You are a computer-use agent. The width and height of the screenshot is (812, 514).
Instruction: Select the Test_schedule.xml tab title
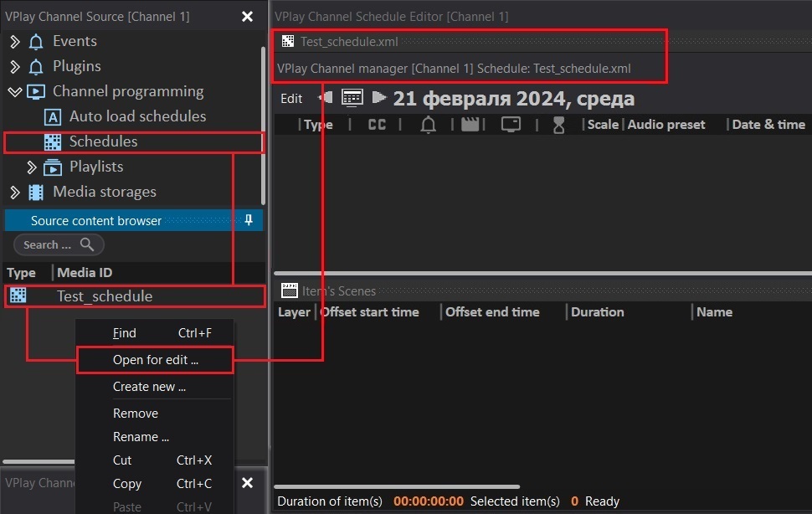(x=349, y=42)
